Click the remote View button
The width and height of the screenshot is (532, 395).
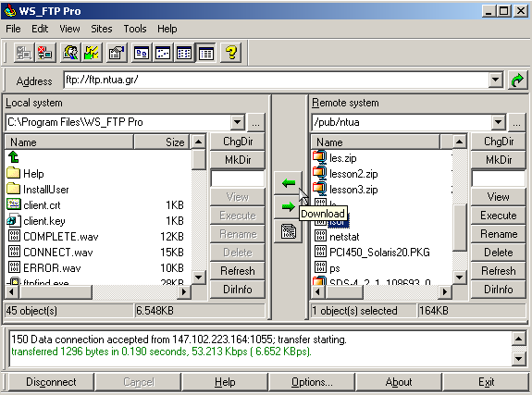pos(499,196)
